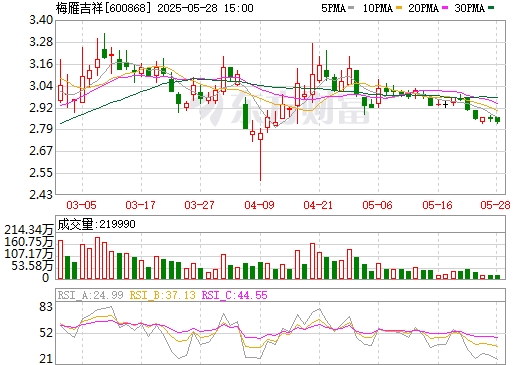520x365 pixels.
Task: Click the 2.79 price axis label
Action: point(41,129)
